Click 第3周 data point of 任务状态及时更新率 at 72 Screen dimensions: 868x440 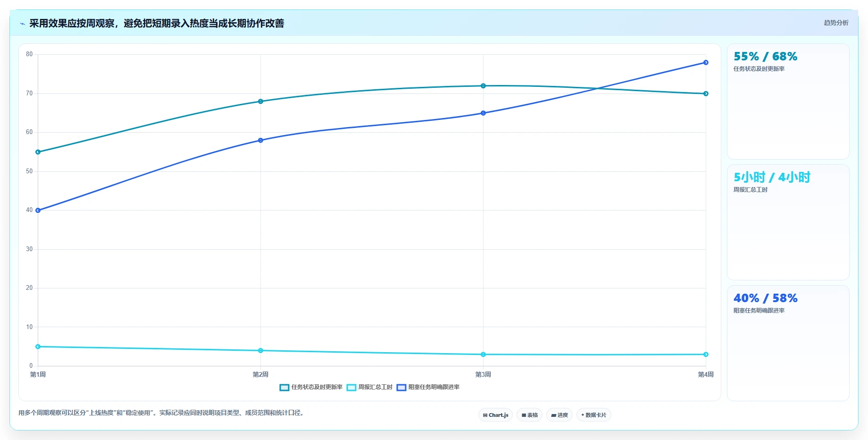tap(483, 86)
